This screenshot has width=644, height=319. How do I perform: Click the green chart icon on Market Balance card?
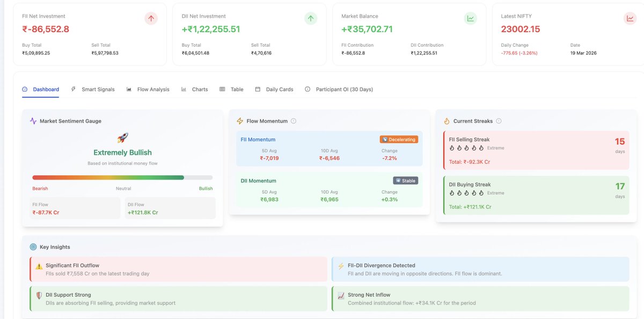pos(471,18)
